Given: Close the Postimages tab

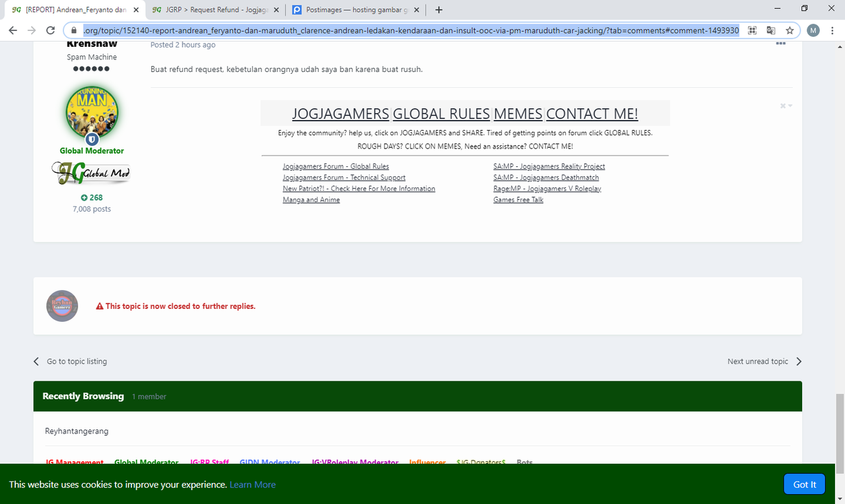Looking at the screenshot, I should click(x=418, y=10).
